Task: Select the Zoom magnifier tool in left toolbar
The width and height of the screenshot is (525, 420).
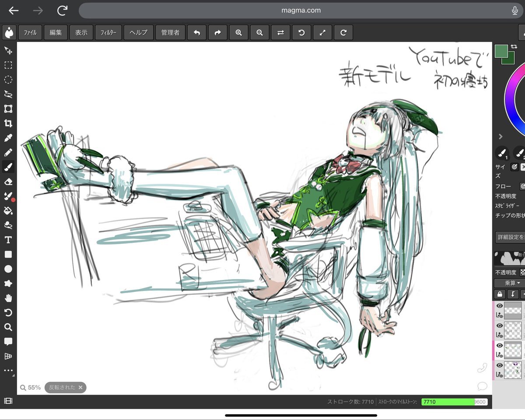Action: 8,327
